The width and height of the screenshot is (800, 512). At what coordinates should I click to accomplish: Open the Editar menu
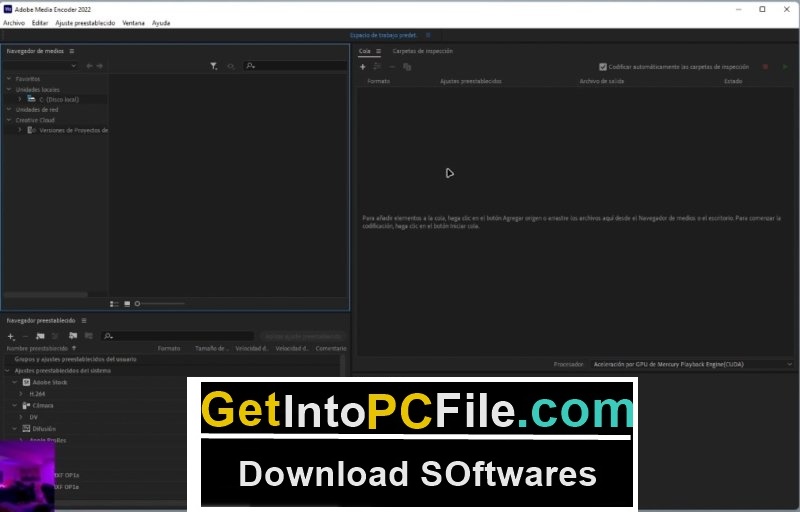(40, 23)
